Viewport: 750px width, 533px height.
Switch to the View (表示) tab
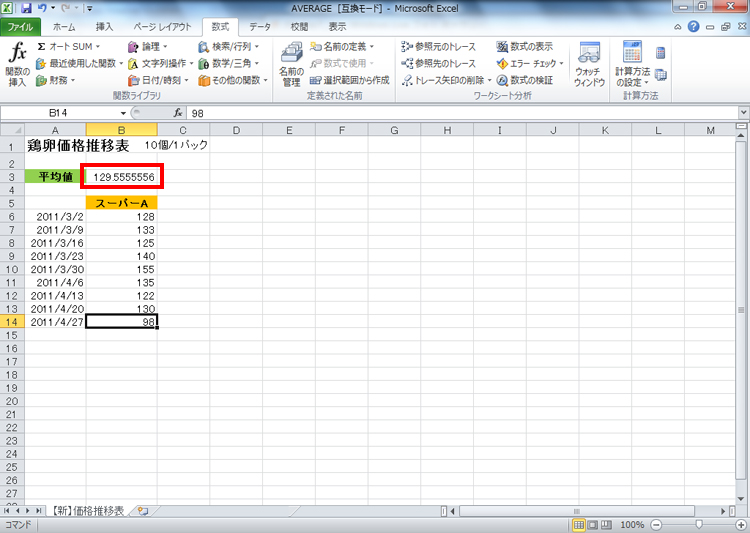click(337, 27)
